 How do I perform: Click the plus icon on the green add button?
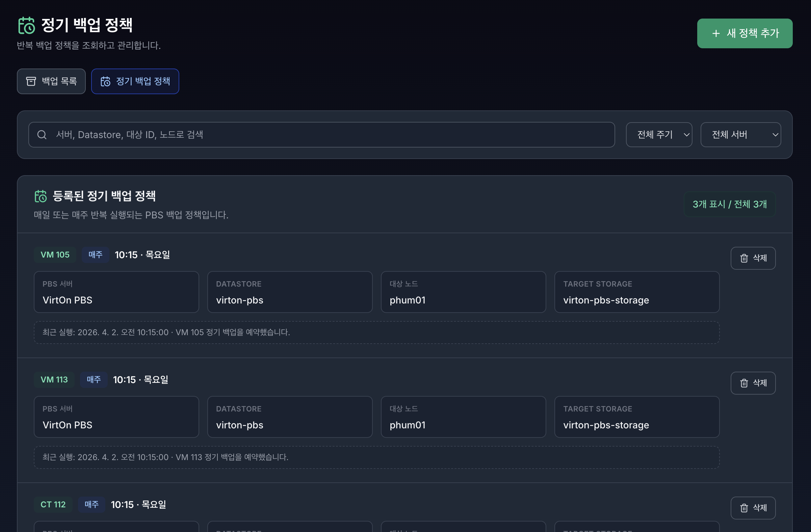point(717,33)
